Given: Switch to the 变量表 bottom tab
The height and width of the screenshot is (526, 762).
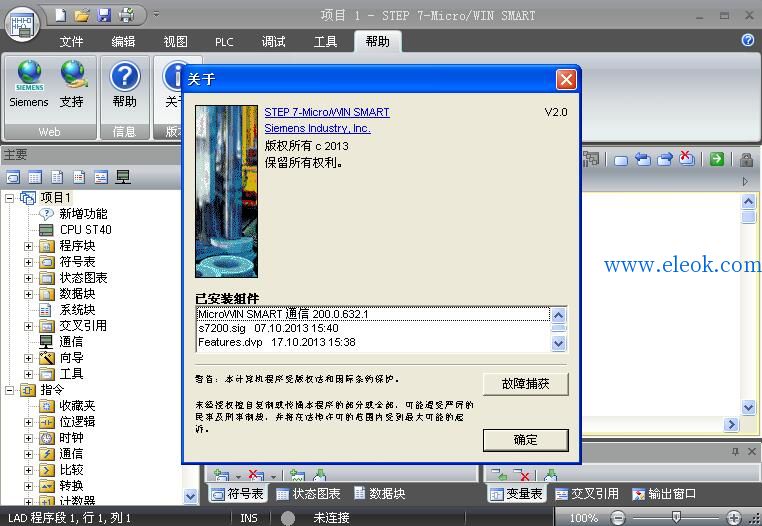Looking at the screenshot, I should pos(516,494).
